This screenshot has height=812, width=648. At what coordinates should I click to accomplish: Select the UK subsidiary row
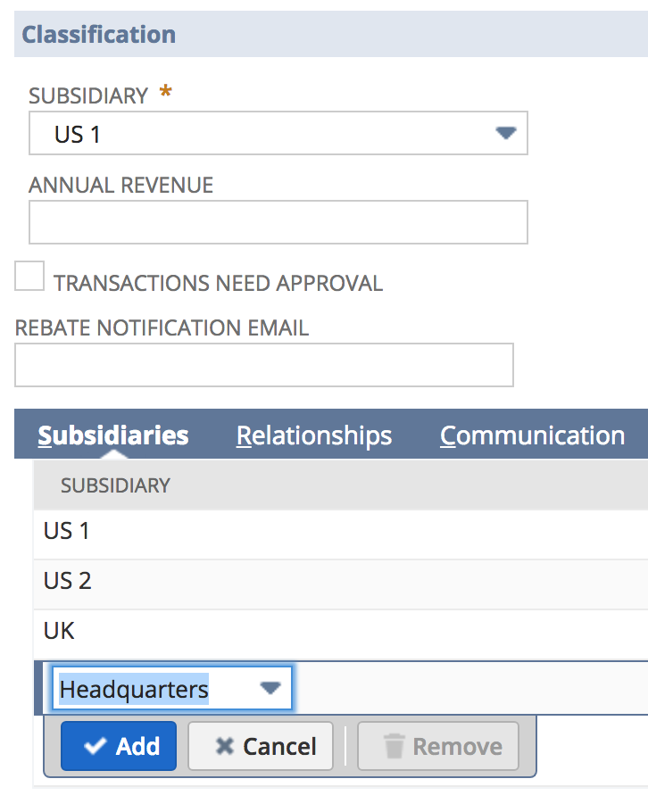tap(341, 632)
